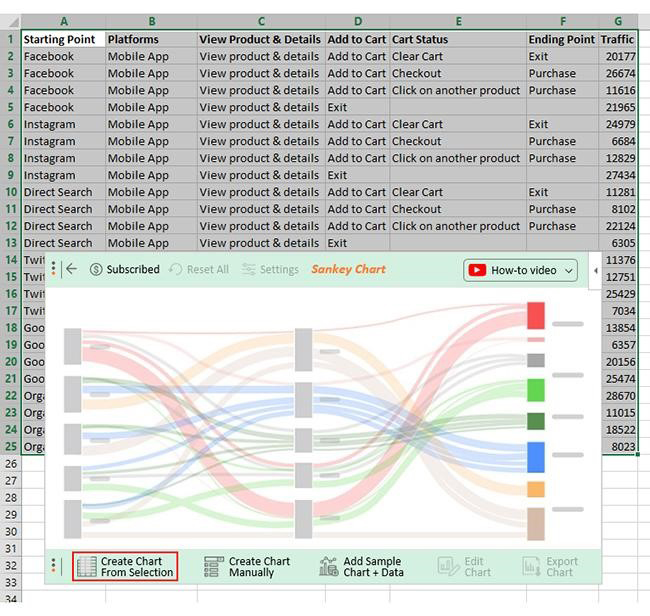650x616 pixels.
Task: Select Traffic value 28670
Action: point(620,396)
